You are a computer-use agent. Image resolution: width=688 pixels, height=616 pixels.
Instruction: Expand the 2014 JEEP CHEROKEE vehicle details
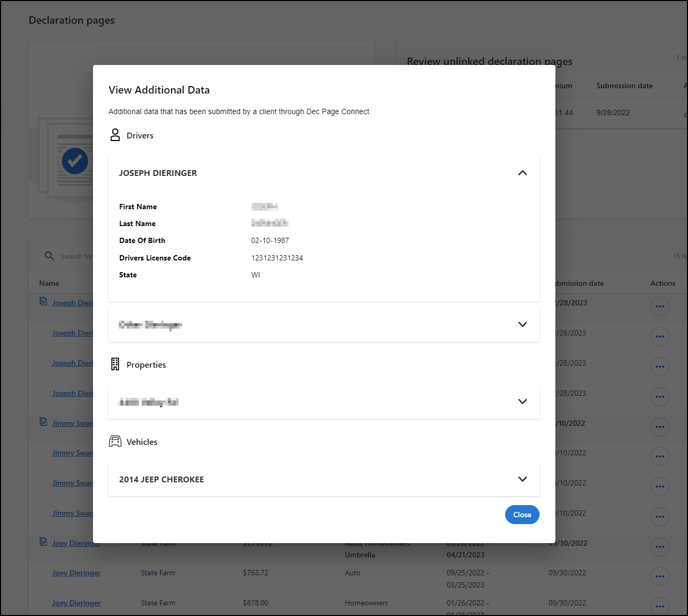(x=522, y=479)
